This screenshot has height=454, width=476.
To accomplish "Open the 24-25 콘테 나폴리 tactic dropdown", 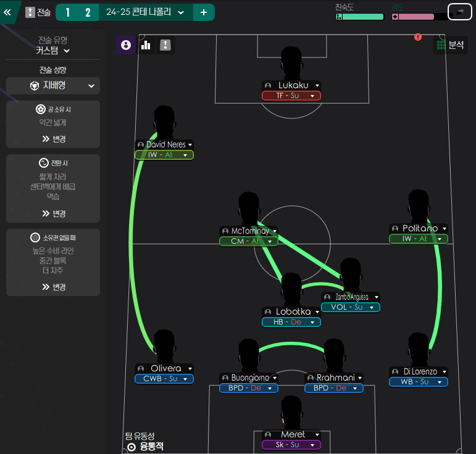I will [x=146, y=12].
